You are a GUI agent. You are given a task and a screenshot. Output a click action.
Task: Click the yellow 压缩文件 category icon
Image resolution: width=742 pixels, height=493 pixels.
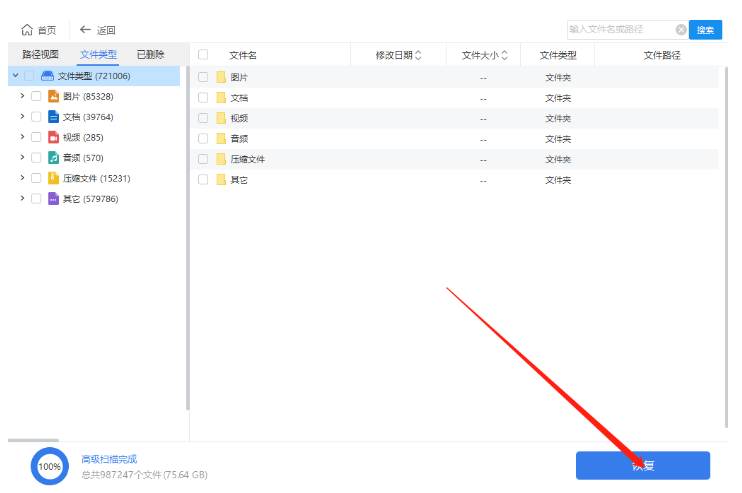pyautogui.click(x=54, y=178)
